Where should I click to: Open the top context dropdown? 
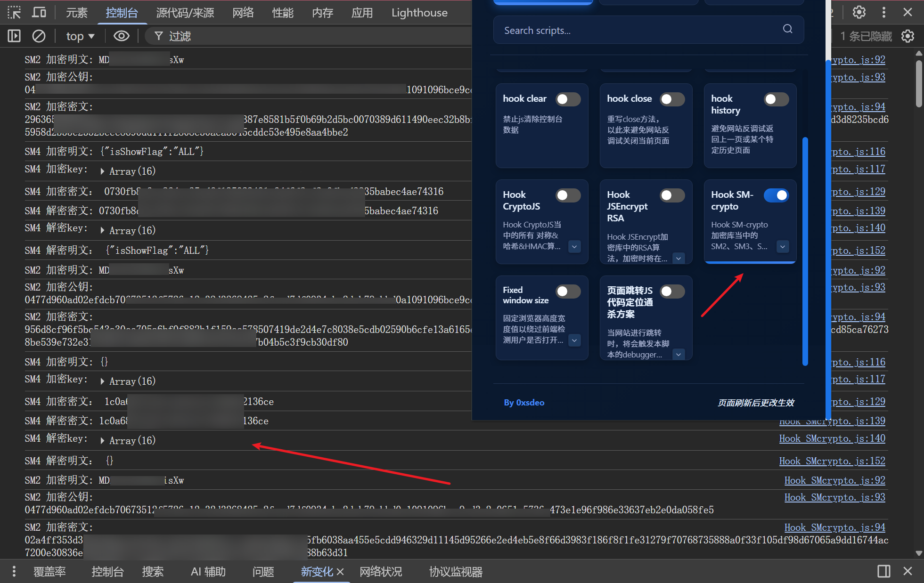pyautogui.click(x=80, y=36)
